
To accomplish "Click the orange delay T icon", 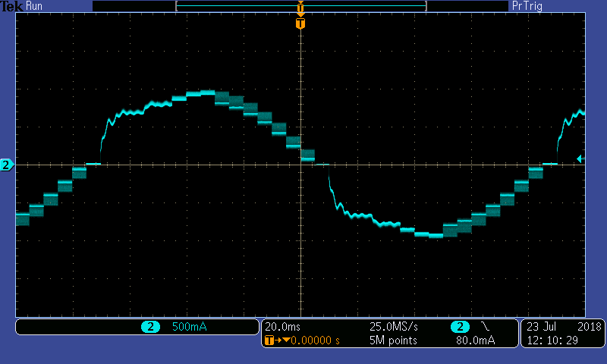I will [269, 340].
